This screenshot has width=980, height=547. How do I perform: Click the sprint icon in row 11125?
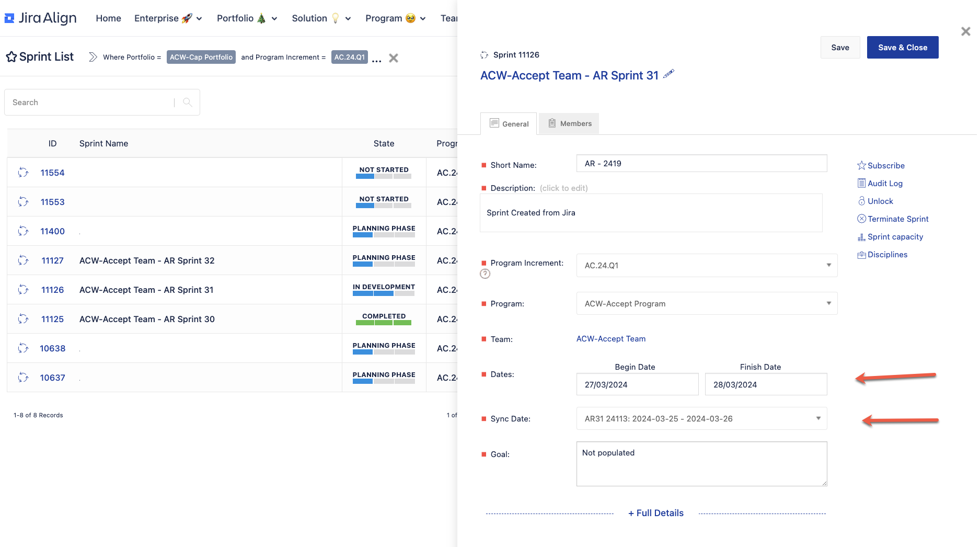point(23,319)
